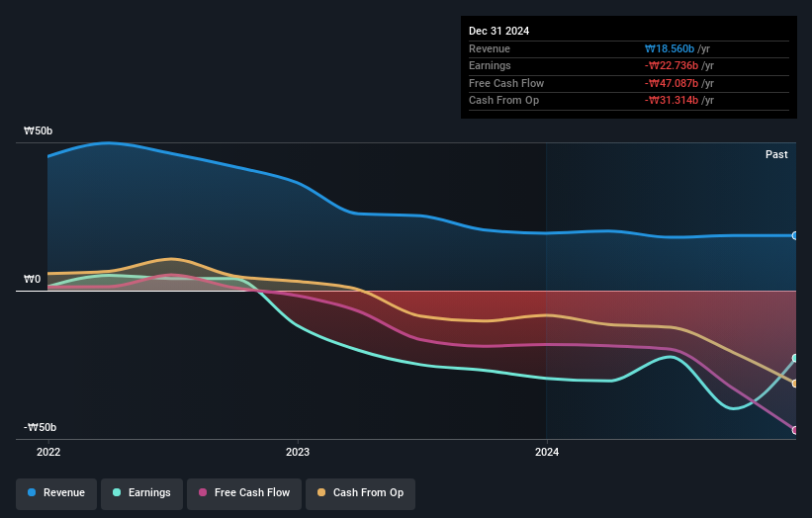This screenshot has height=518, width=812.
Task: Click the ₩18.560b revenue value
Action: pyautogui.click(x=669, y=48)
